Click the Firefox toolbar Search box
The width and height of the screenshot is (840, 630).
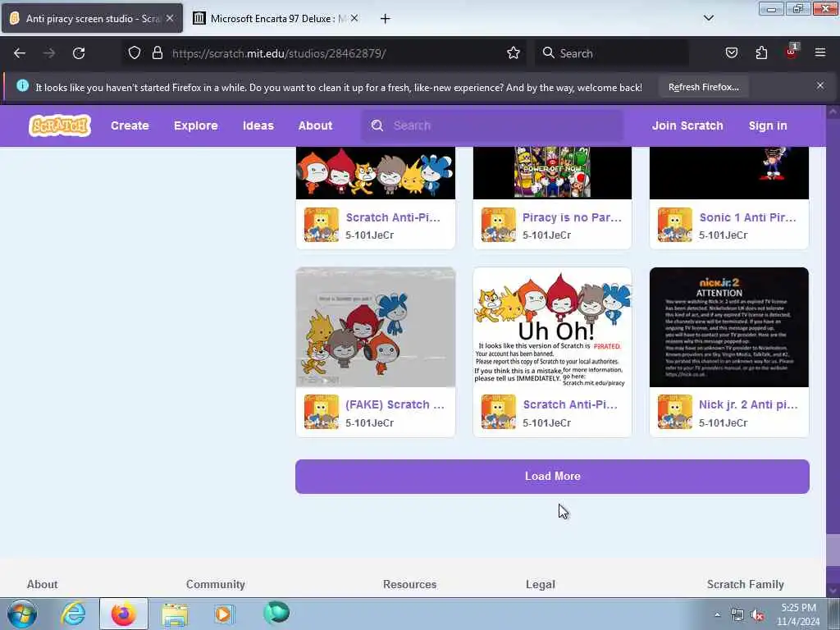611,53
